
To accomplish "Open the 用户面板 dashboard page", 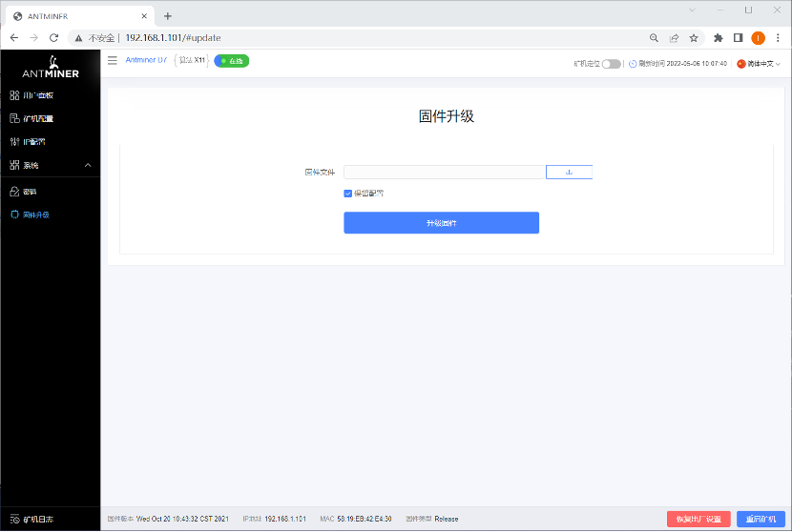I will [31, 95].
